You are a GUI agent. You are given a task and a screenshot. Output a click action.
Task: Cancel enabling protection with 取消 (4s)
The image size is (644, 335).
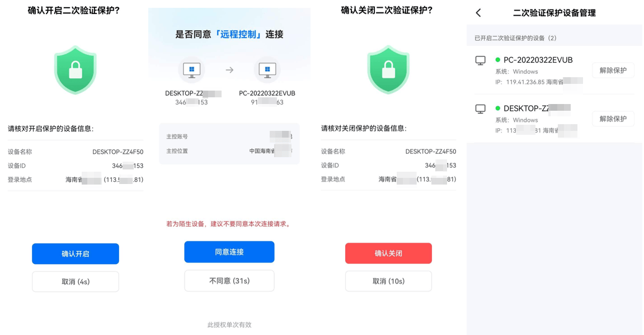click(x=76, y=282)
